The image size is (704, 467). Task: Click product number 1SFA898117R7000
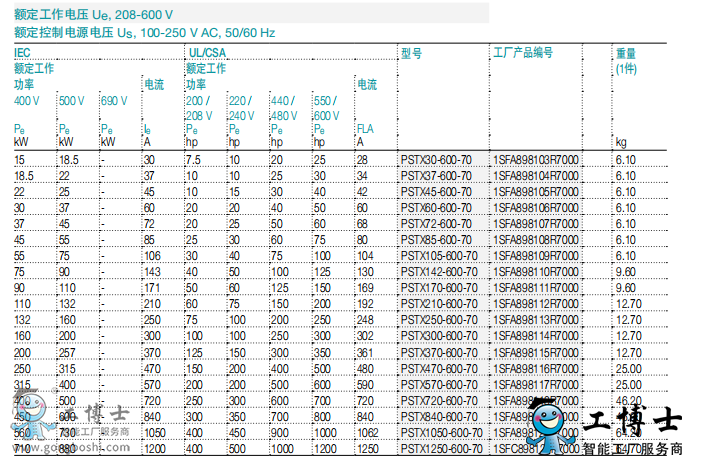(x=536, y=385)
